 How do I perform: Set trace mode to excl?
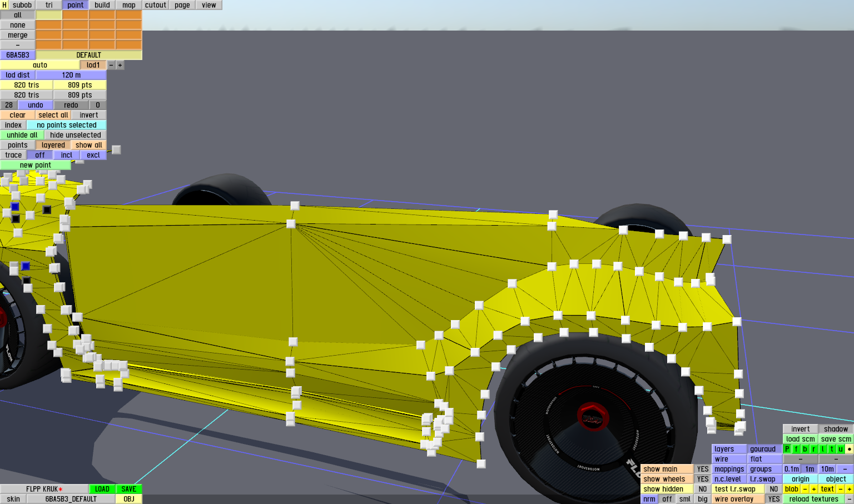click(x=93, y=155)
